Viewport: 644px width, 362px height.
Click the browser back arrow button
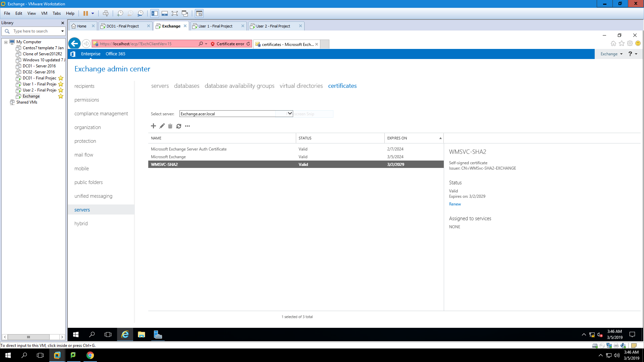tap(74, 44)
